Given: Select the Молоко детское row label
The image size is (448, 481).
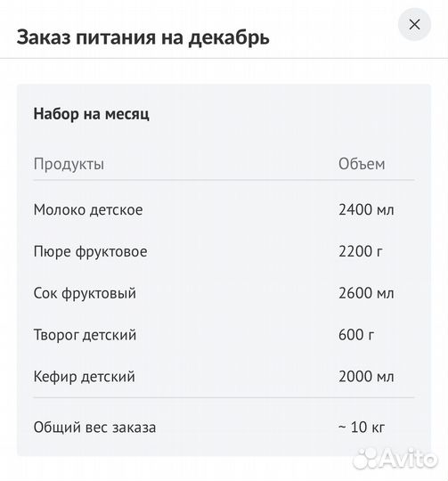Looking at the screenshot, I should tap(88, 210).
